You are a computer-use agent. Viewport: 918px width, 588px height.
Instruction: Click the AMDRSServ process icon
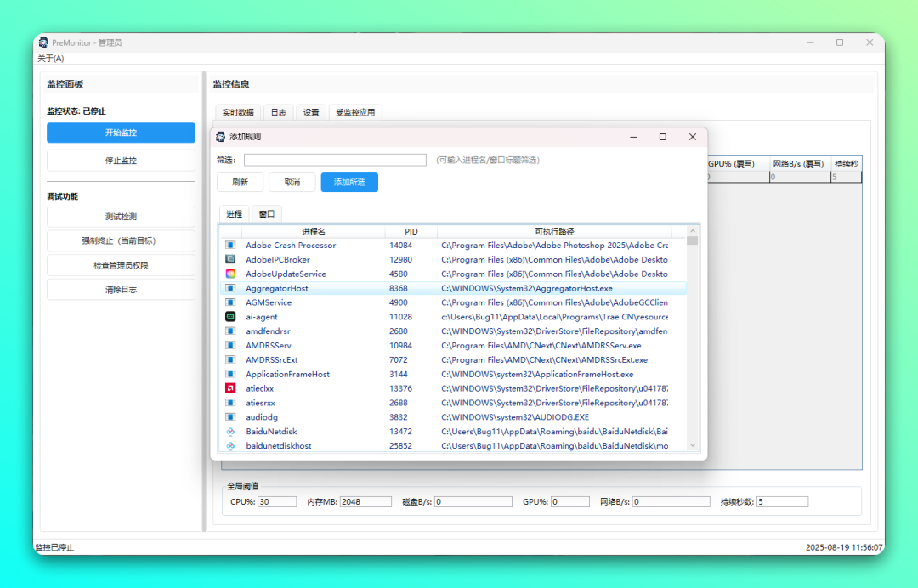coord(230,345)
